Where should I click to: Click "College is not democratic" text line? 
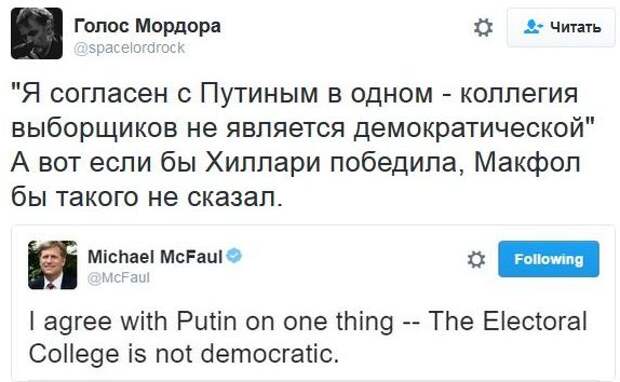pos(184,353)
